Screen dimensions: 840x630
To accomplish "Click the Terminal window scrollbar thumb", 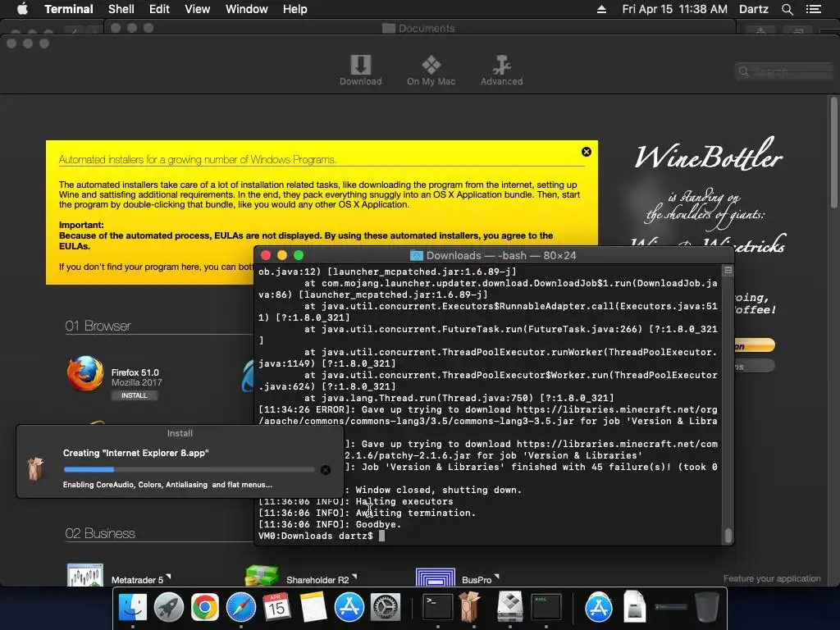I will click(728, 535).
